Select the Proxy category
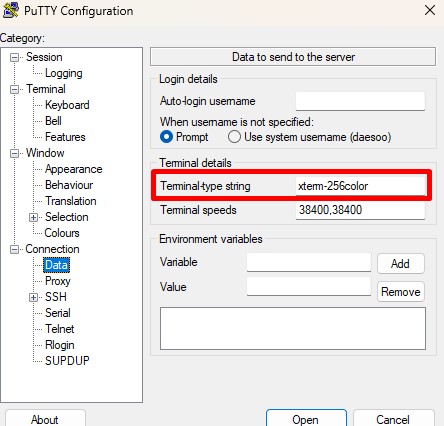Image resolution: width=444 pixels, height=426 pixels. click(x=58, y=281)
